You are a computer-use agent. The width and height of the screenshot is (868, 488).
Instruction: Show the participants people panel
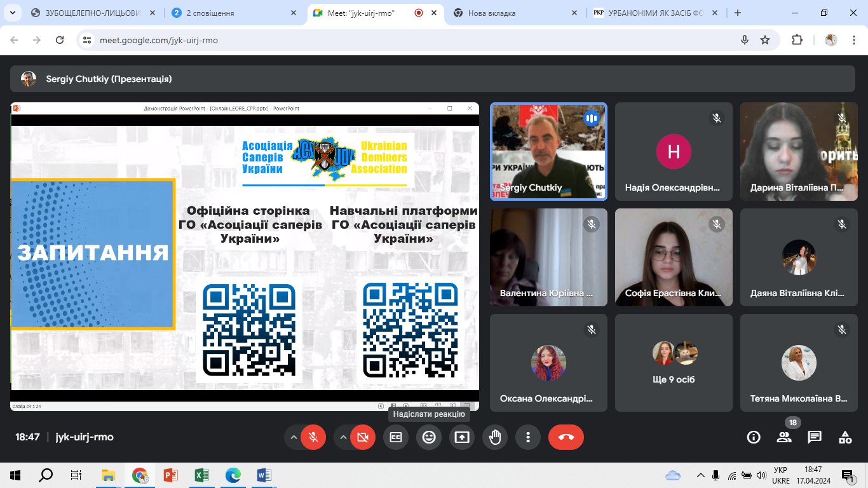coord(784,437)
